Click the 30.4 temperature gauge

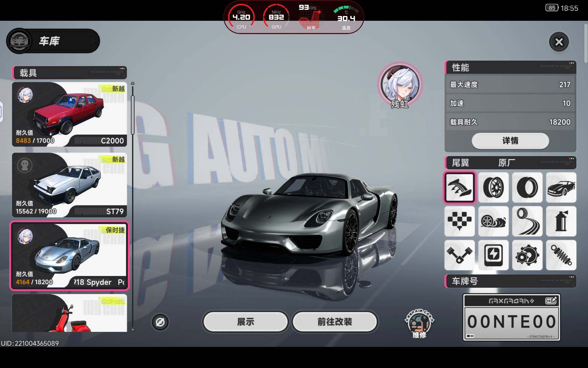[346, 17]
